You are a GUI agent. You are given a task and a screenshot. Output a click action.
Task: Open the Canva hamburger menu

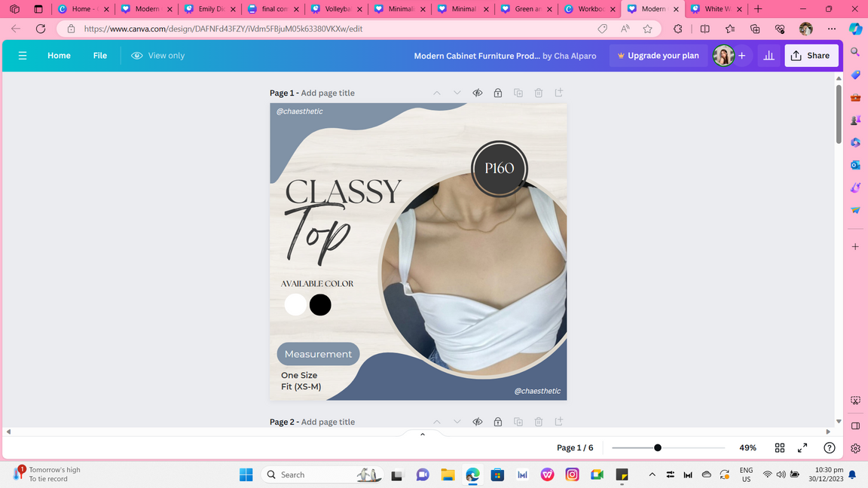23,56
